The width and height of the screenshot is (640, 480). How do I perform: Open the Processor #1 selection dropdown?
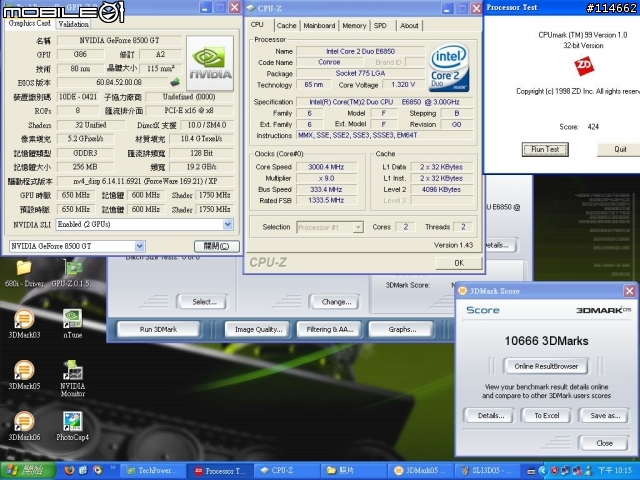[358, 227]
